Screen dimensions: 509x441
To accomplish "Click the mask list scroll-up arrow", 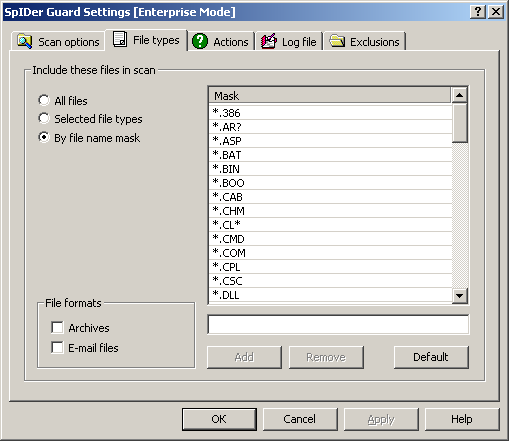I will (460, 95).
